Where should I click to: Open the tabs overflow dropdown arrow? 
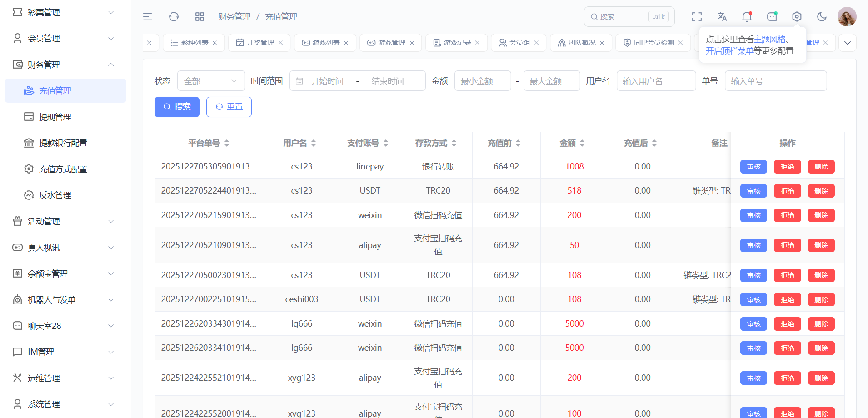pos(848,43)
